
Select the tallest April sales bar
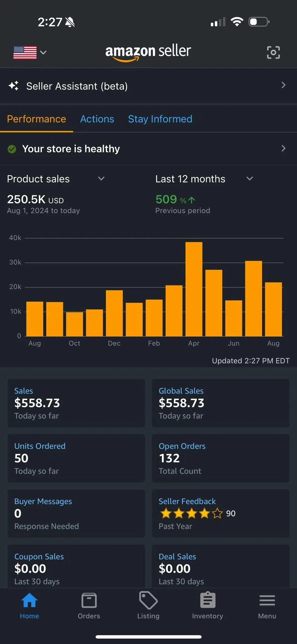194,289
